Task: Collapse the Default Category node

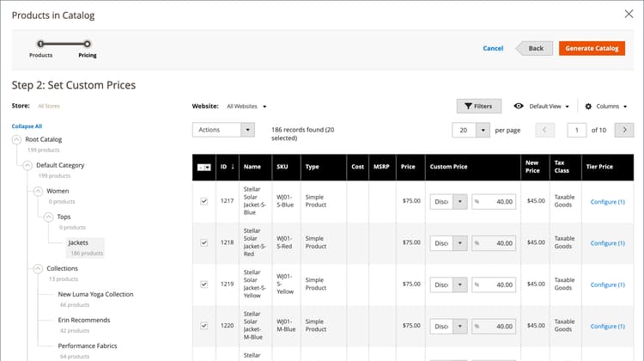Action: pyautogui.click(x=27, y=165)
